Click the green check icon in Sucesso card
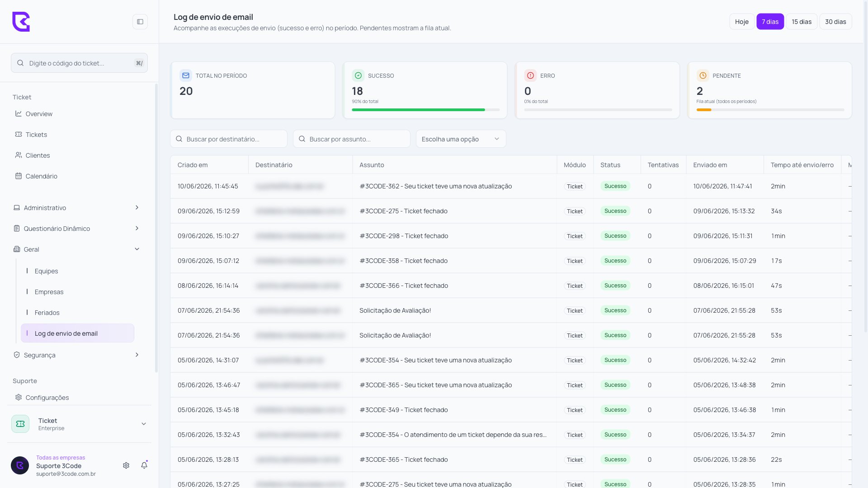 point(358,75)
